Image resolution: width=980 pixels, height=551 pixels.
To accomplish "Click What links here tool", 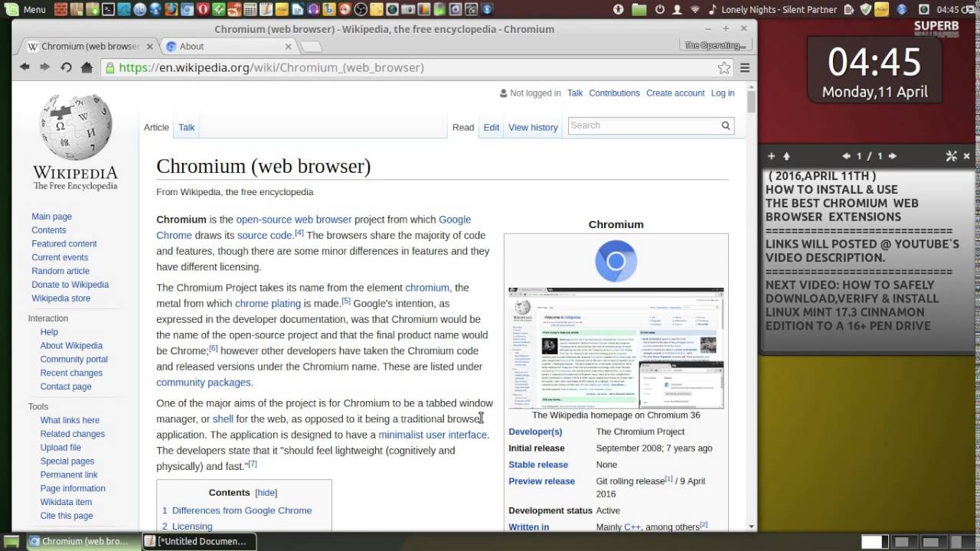I will point(70,420).
